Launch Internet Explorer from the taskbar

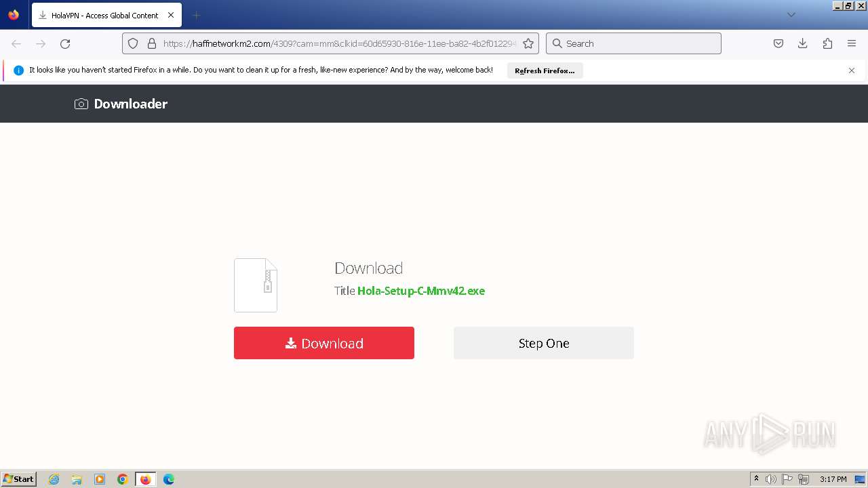[x=54, y=479]
